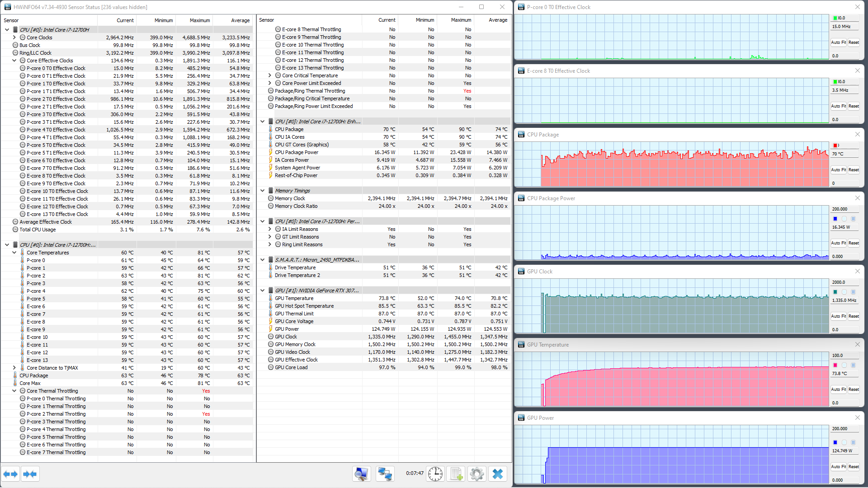The width and height of the screenshot is (868, 488).
Task: Expand the Core Clocks tree node
Action: [x=14, y=38]
